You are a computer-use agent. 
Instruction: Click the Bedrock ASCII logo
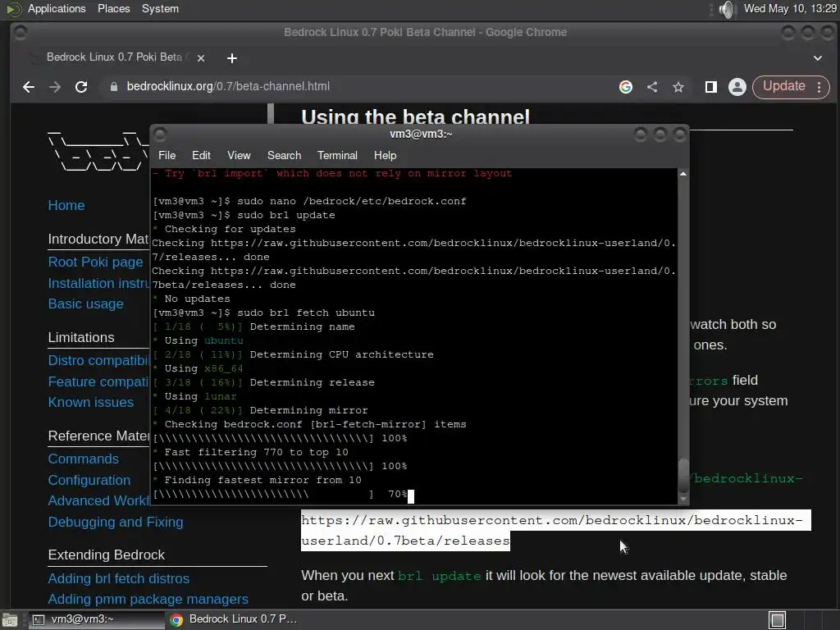[98, 150]
